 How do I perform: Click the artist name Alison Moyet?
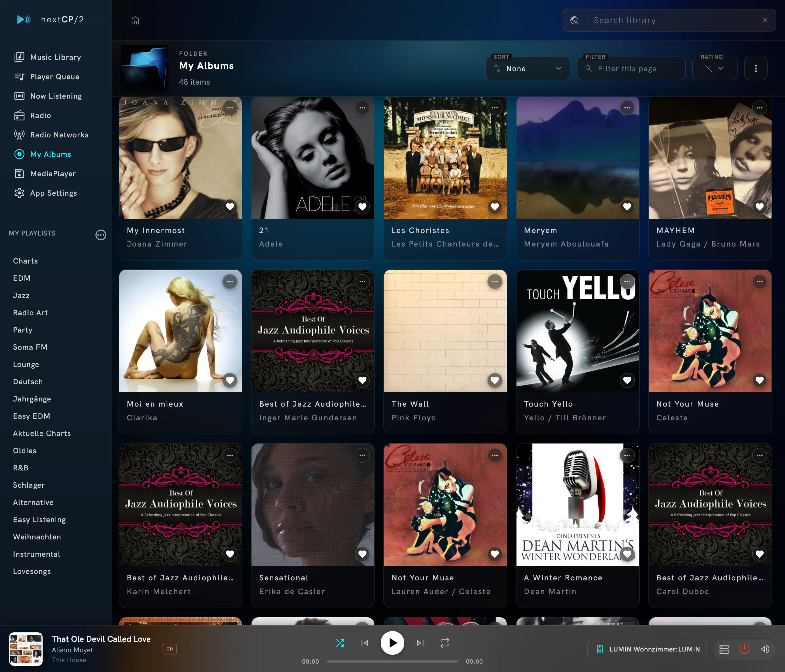(x=72, y=650)
